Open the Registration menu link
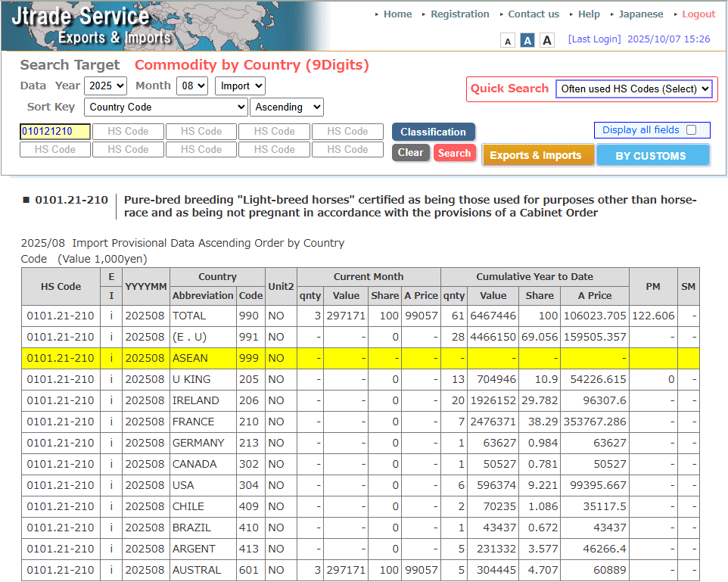This screenshot has height=582, width=728. coord(459,14)
